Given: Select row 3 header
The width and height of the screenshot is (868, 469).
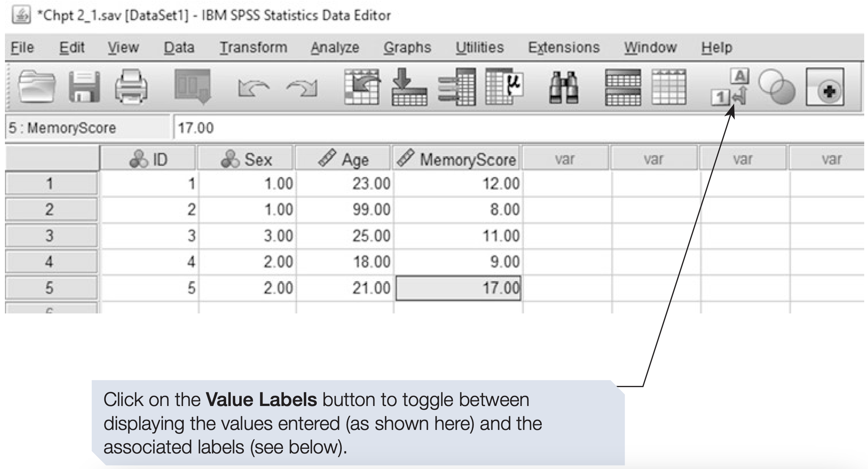Looking at the screenshot, I should [x=50, y=236].
